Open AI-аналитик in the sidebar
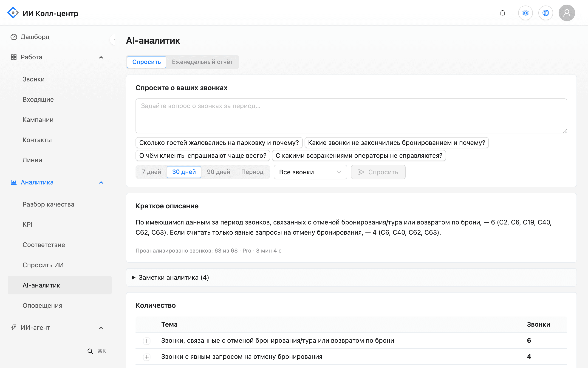 (x=59, y=285)
